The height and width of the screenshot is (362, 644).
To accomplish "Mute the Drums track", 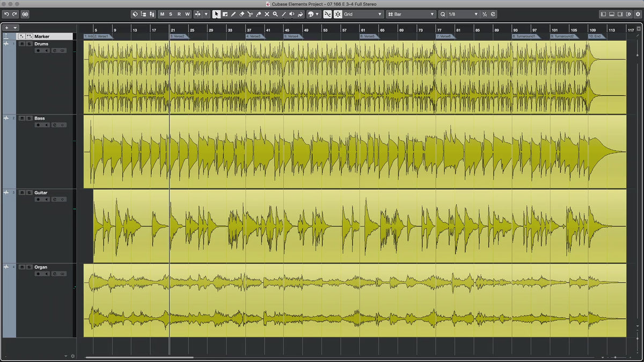I will [22, 44].
